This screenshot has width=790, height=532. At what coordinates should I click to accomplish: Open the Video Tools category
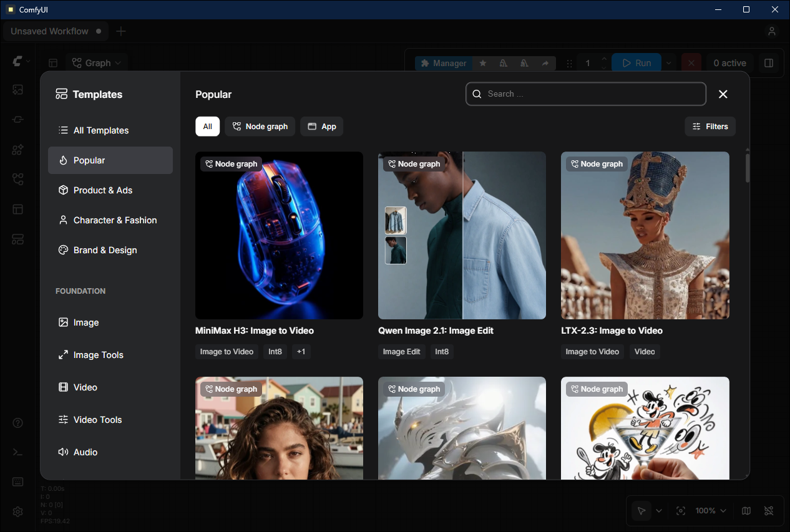click(110, 420)
